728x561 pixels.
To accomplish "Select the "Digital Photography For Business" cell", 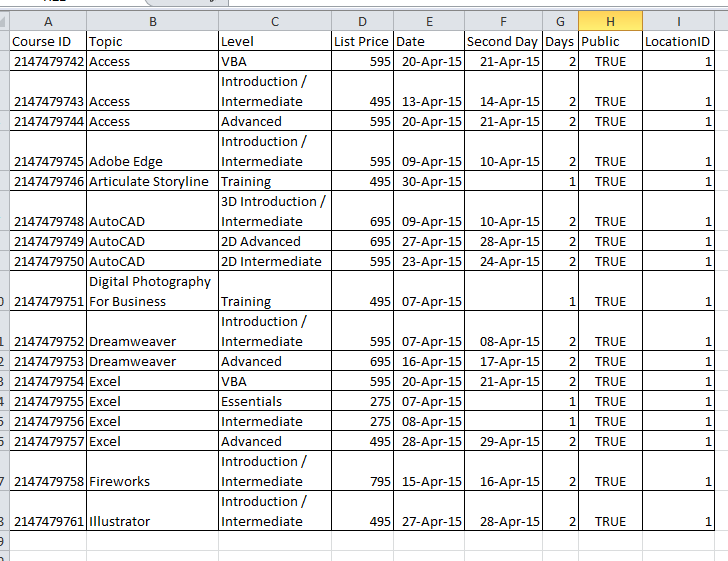I will [x=152, y=291].
